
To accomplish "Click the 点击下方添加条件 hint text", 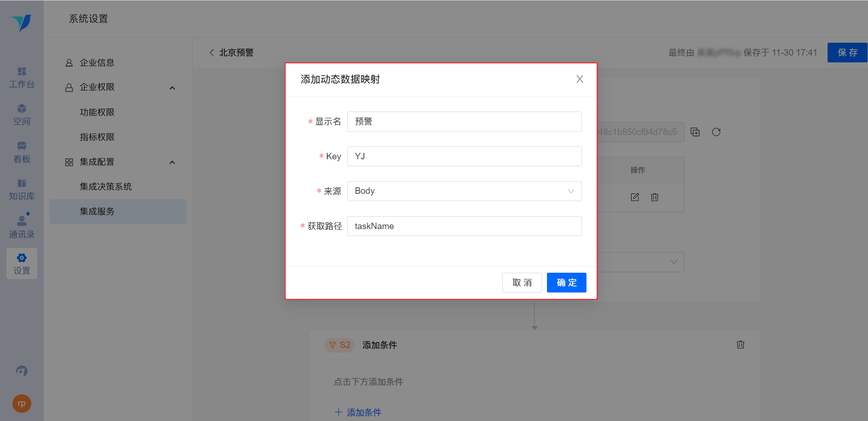I will click(x=369, y=382).
